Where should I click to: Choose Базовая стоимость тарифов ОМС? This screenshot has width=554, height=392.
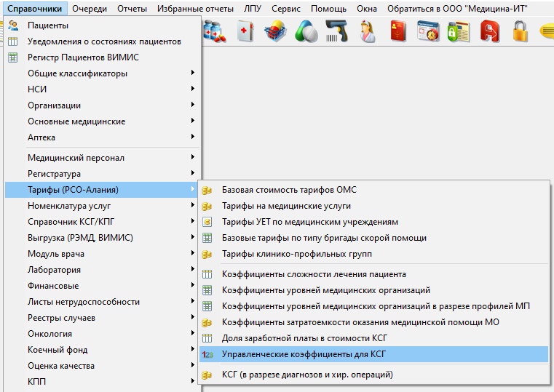[x=289, y=190]
